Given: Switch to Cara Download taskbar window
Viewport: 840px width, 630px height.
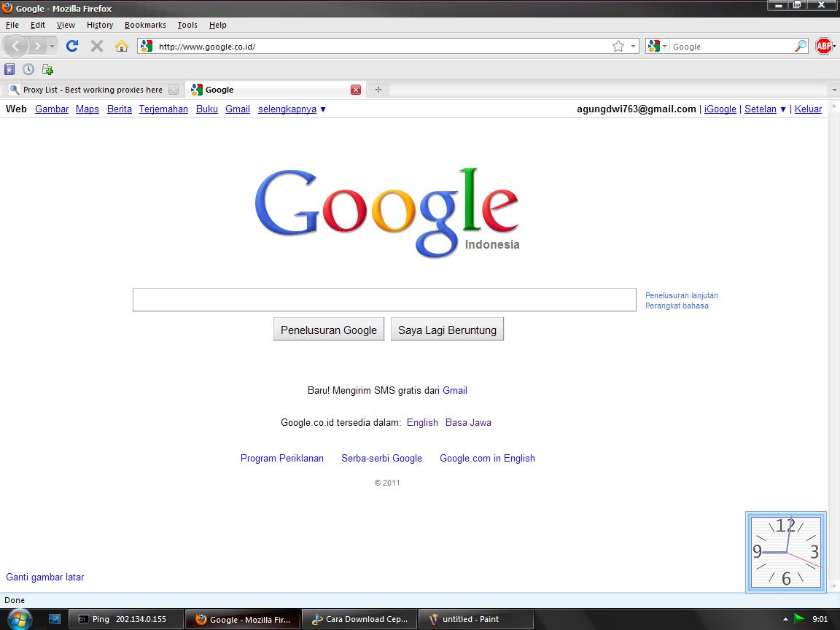Looking at the screenshot, I should click(359, 619).
